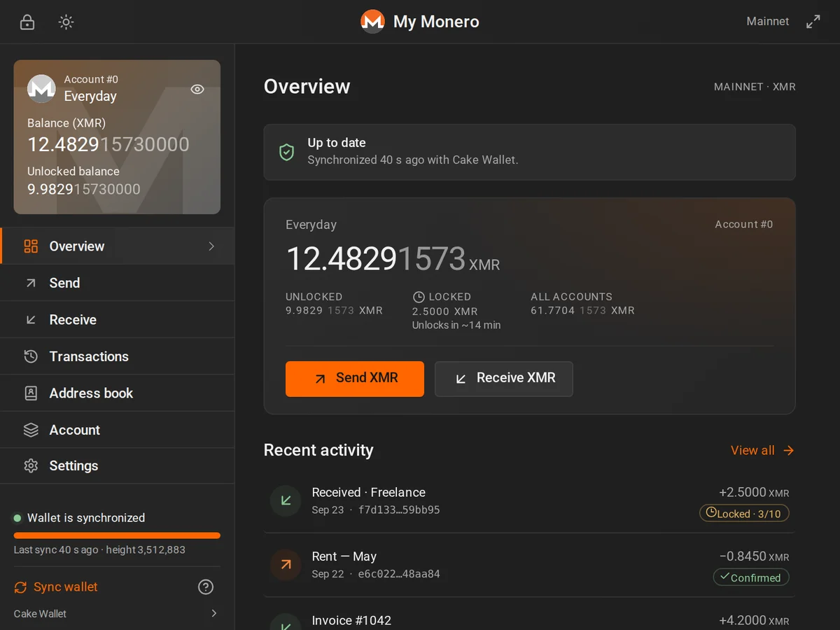Click the up to date shield icon
The image size is (840, 630).
click(286, 152)
